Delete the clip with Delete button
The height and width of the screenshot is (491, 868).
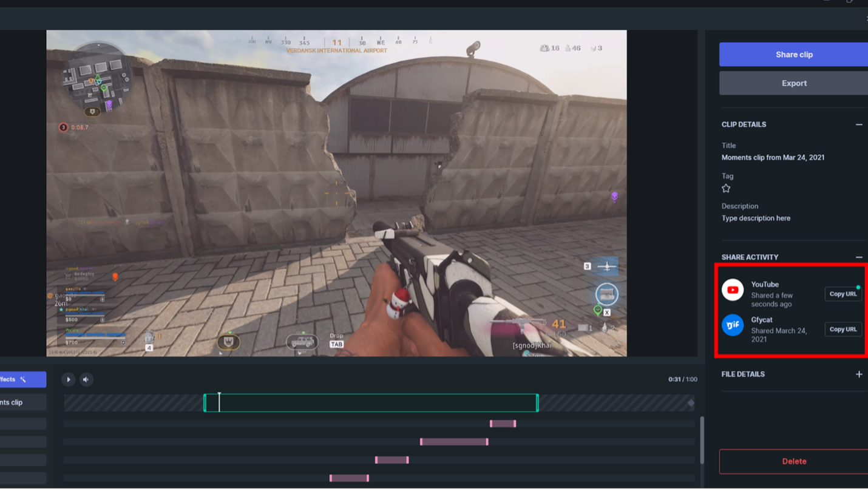click(x=793, y=461)
